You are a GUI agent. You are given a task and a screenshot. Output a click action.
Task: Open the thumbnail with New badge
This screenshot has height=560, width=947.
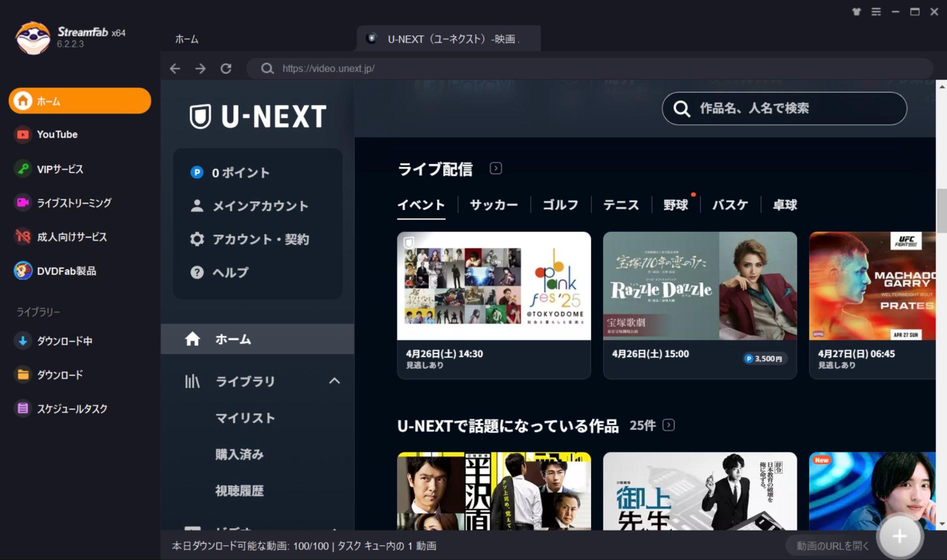873,491
